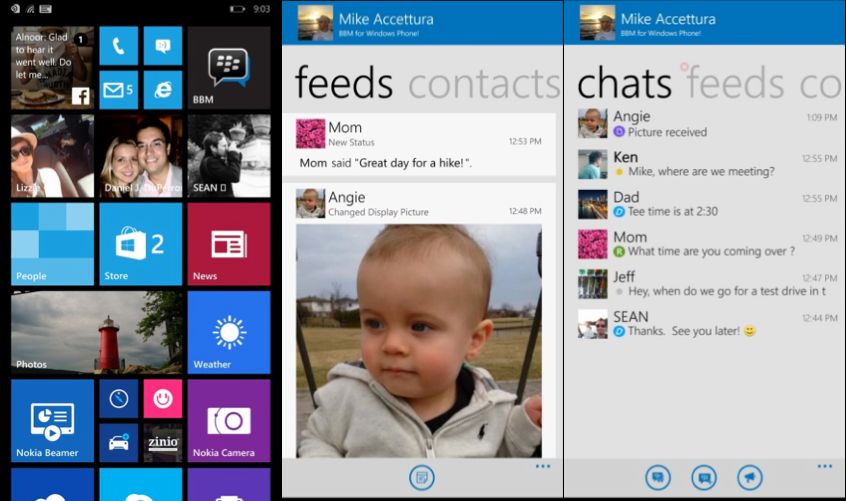
Task: Select the chats heading in chats screen
Action: (624, 84)
